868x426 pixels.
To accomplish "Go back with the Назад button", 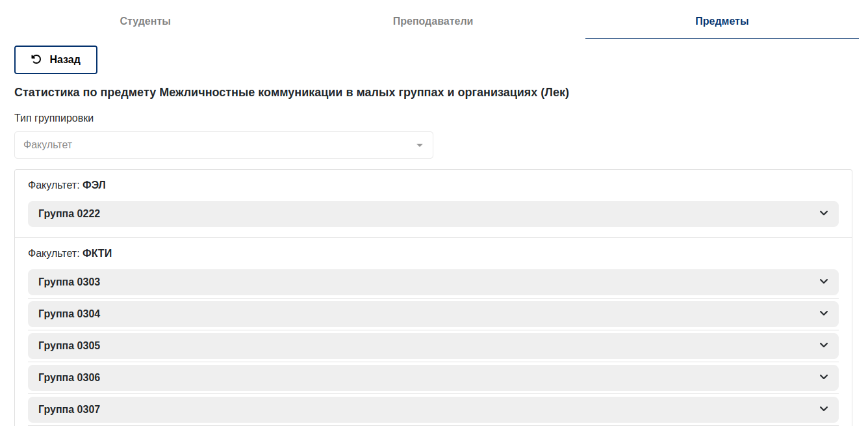I will tap(56, 60).
